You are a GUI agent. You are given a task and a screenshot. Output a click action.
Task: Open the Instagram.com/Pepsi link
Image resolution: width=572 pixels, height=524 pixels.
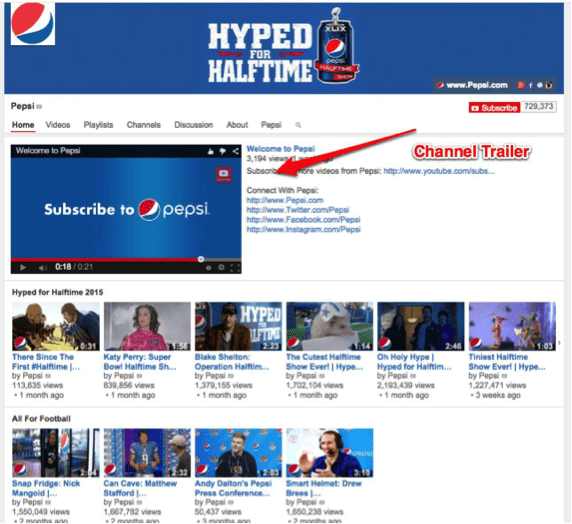pyautogui.click(x=304, y=230)
